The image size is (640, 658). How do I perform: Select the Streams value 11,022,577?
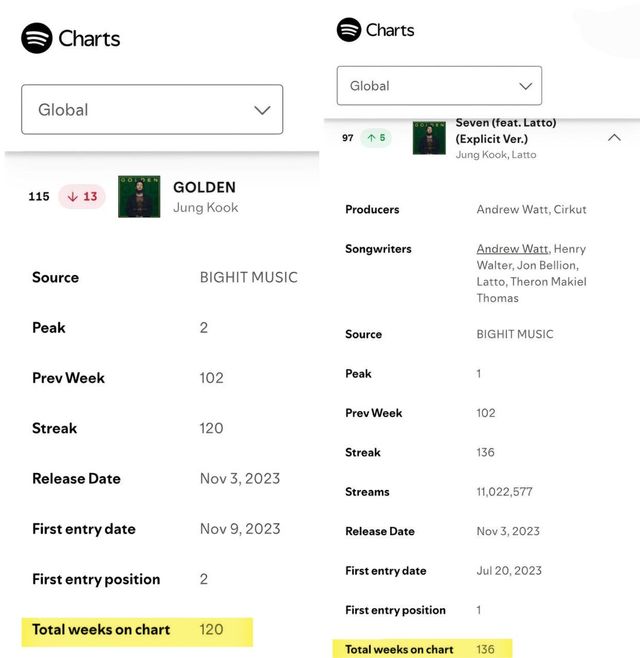504,492
